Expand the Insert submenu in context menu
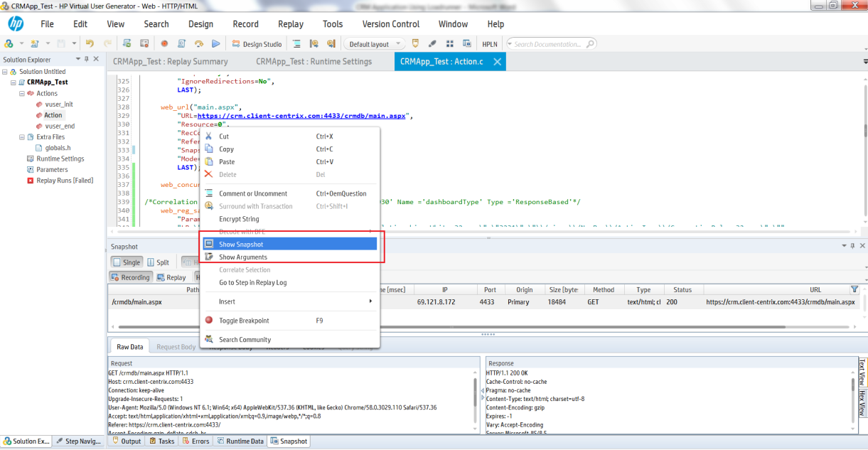This screenshot has height=450, width=868. tap(291, 301)
